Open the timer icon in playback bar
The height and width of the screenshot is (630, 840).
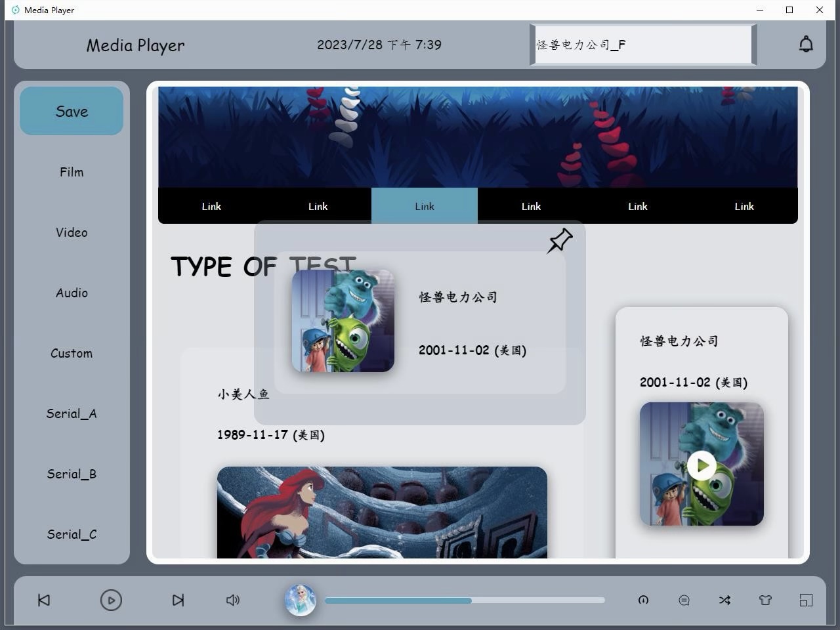tap(643, 600)
